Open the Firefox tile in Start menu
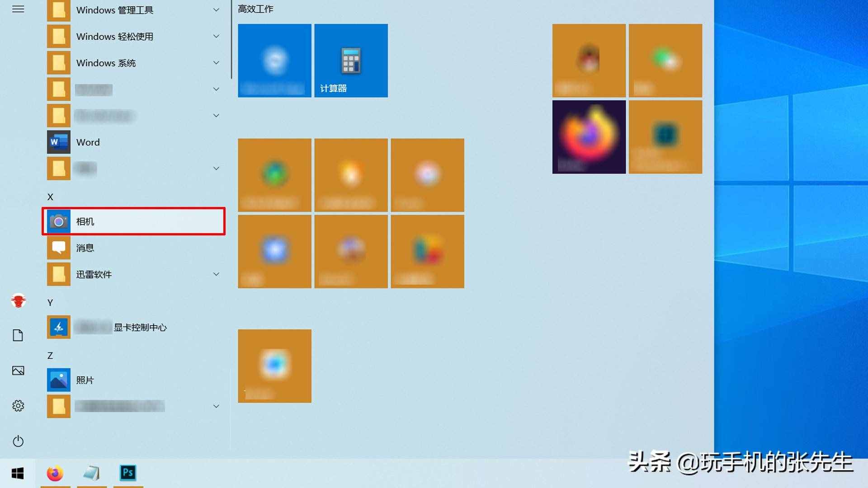The width and height of the screenshot is (868, 488). coord(590,137)
